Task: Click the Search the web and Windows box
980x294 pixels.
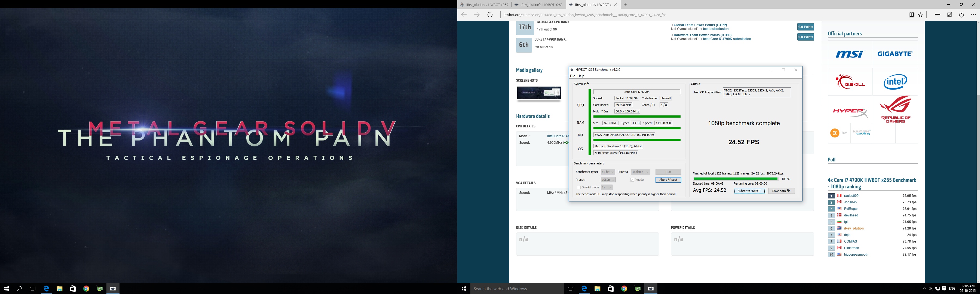Action: 517,289
